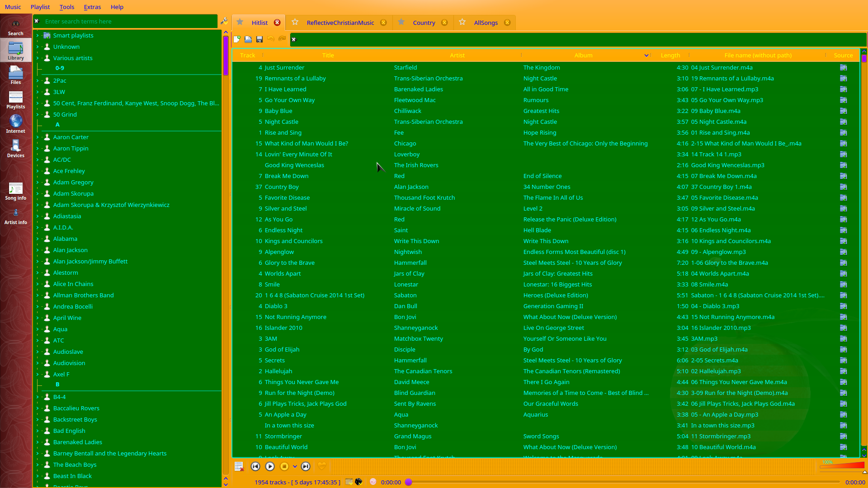The image size is (868, 488).
Task: Close the Hitlist playlist tab
Action: [277, 23]
